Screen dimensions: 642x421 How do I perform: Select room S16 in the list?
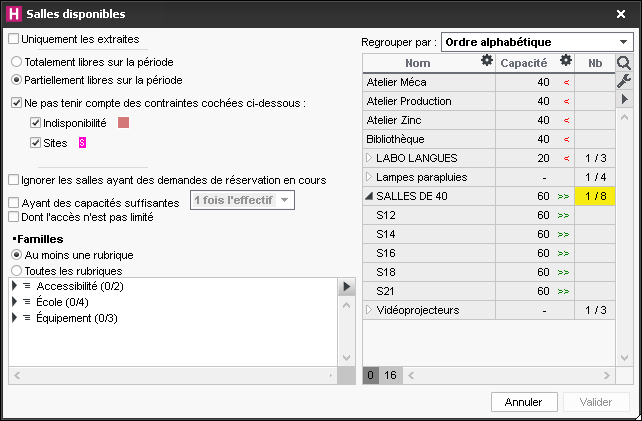point(488,253)
